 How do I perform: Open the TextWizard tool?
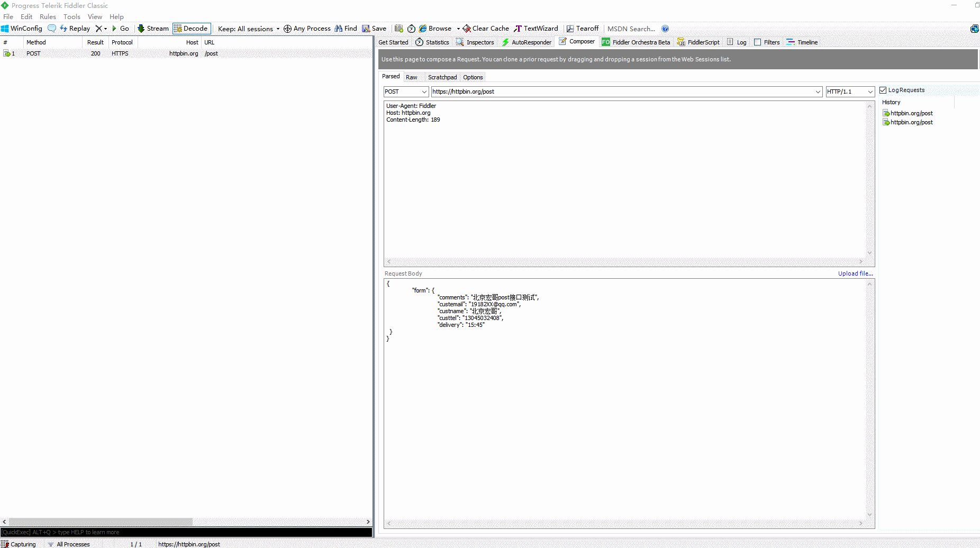536,29
